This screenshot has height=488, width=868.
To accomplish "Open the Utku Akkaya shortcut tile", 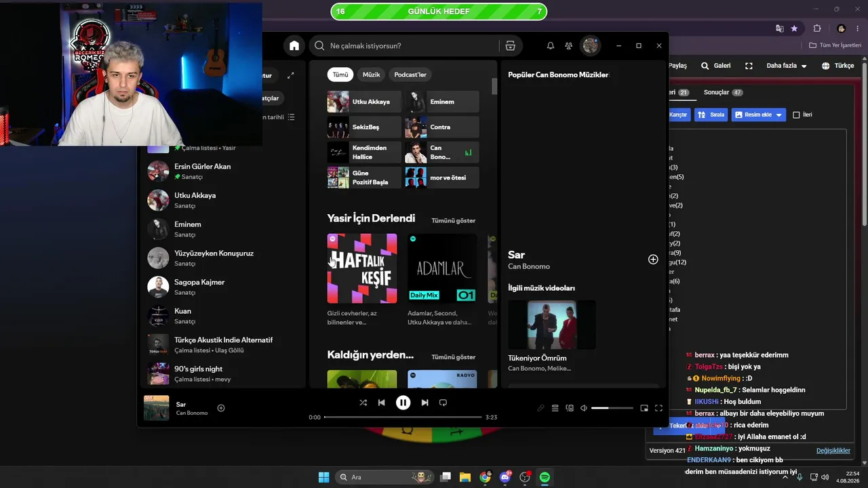I will pos(364,102).
